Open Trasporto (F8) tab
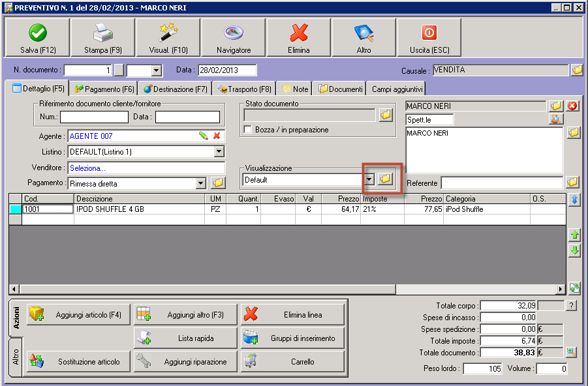The height and width of the screenshot is (386, 588). coord(244,89)
